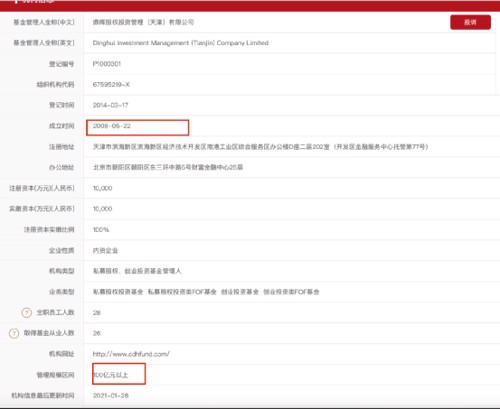Viewport: 500px width, 409px height.
Task: Click the founding date 2008-05-22
Action: pos(112,126)
